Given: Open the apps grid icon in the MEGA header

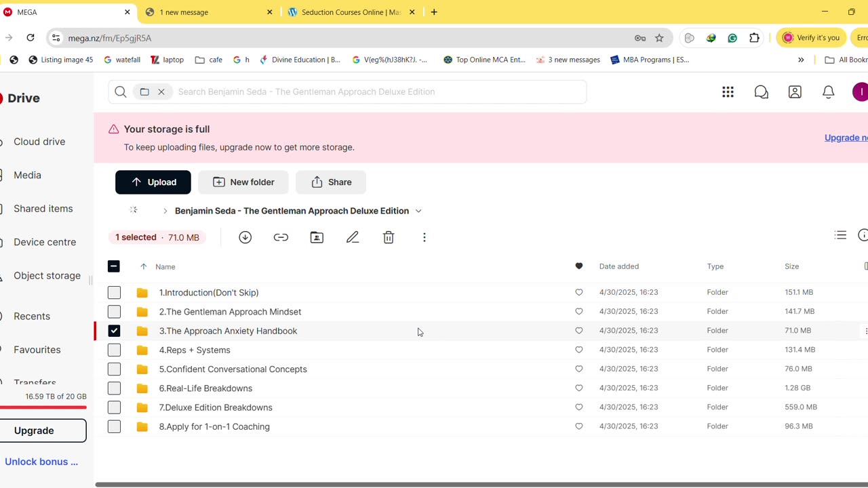Looking at the screenshot, I should pyautogui.click(x=728, y=92).
